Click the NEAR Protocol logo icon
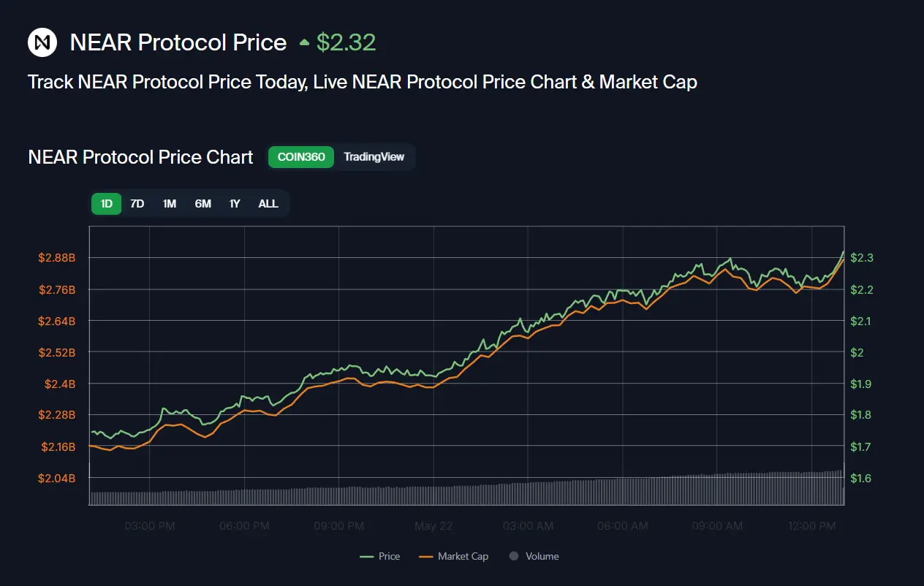Viewport: 924px width, 586px height. (42, 42)
